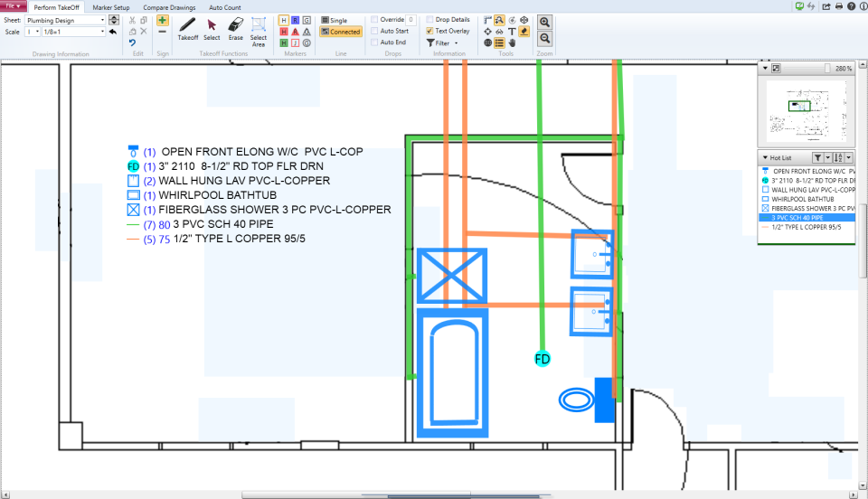Collapse the navigator panel arrow
The image size is (868, 499).
[x=765, y=68]
